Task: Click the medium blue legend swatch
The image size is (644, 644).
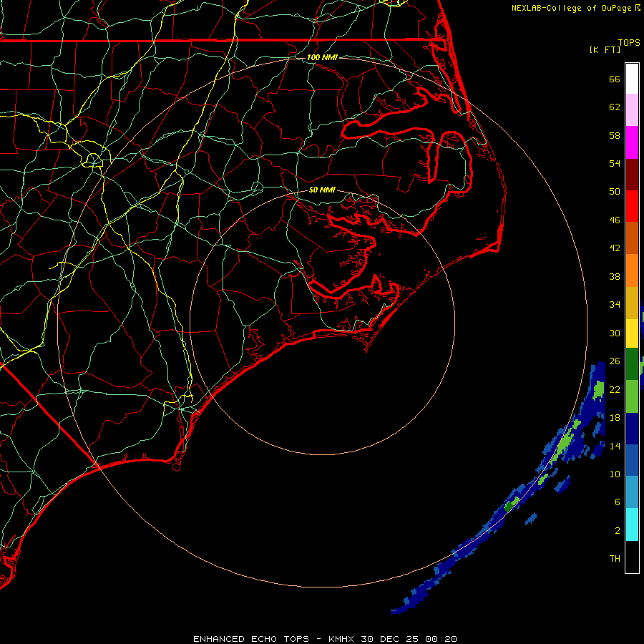Action: point(632,460)
